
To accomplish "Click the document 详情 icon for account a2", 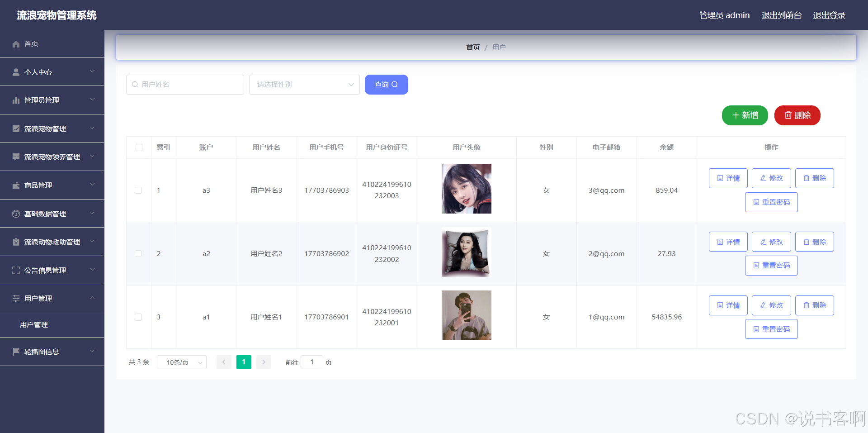I will click(720, 242).
